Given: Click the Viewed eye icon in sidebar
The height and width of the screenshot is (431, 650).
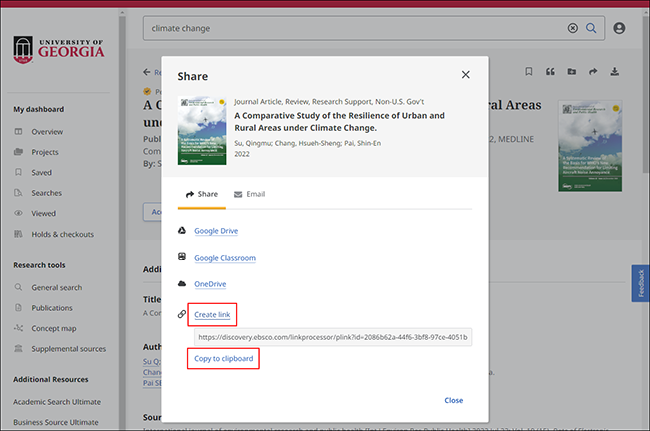Looking at the screenshot, I should click(18, 213).
